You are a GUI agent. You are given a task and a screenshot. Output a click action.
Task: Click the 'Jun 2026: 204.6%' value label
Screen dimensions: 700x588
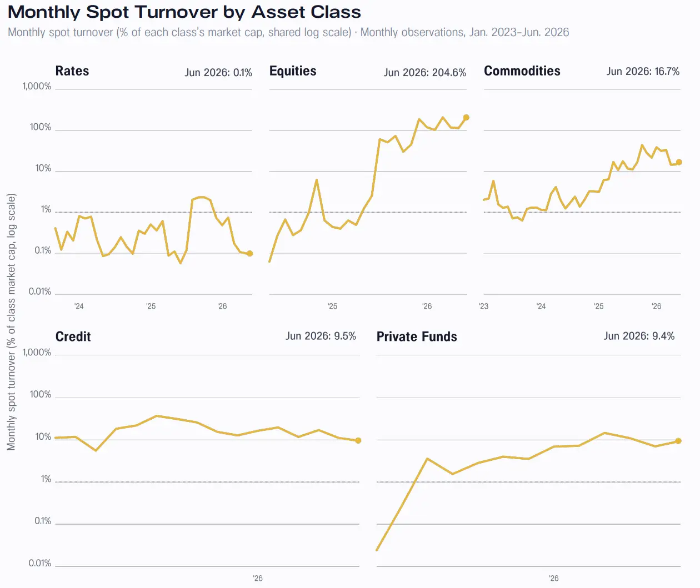[x=425, y=73]
